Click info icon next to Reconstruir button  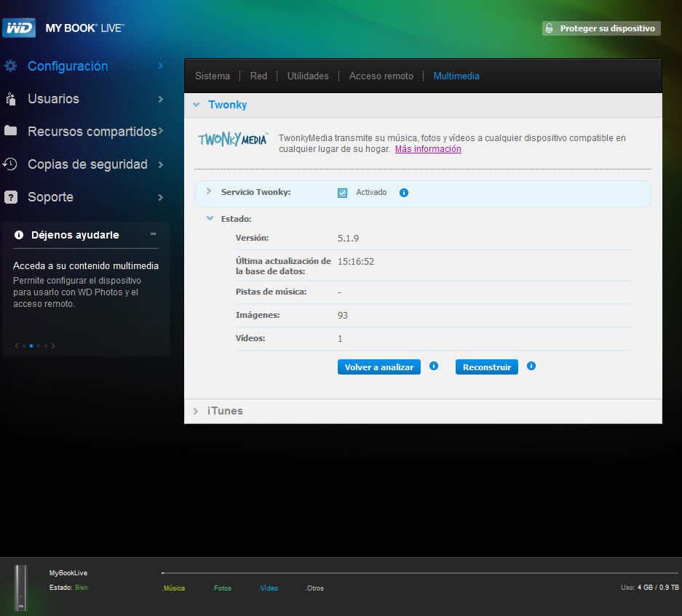(531, 367)
